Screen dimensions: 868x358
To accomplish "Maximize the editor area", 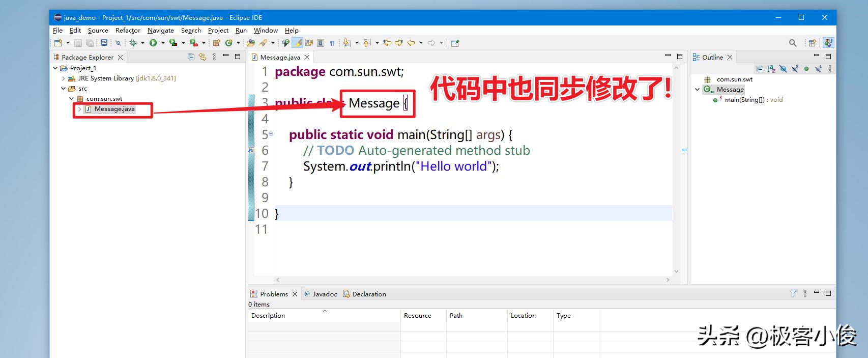I will tap(680, 56).
